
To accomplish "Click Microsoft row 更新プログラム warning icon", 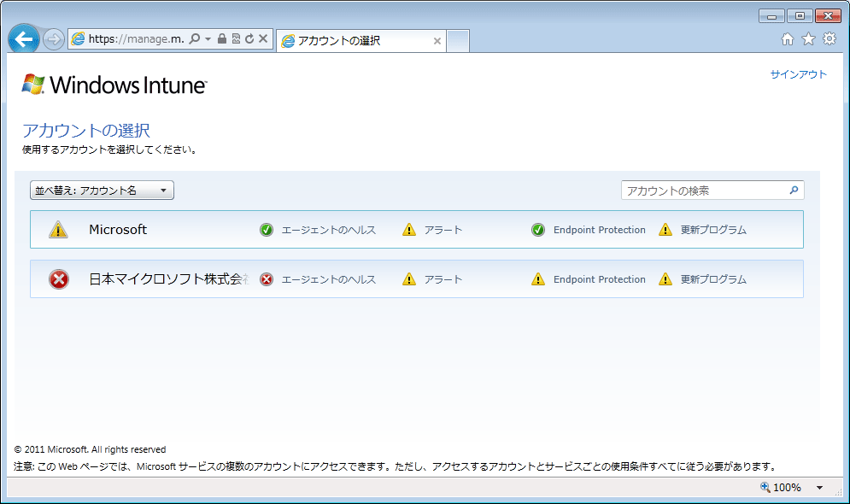I will coord(665,230).
